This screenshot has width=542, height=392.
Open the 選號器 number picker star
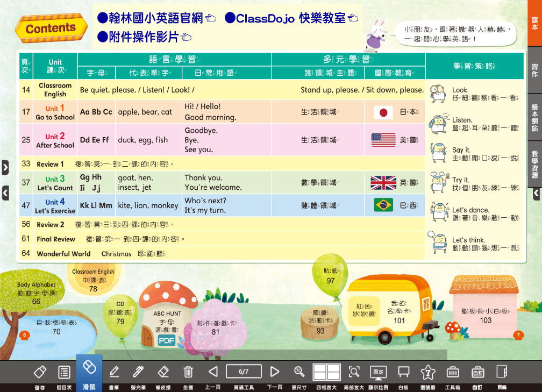click(x=427, y=372)
